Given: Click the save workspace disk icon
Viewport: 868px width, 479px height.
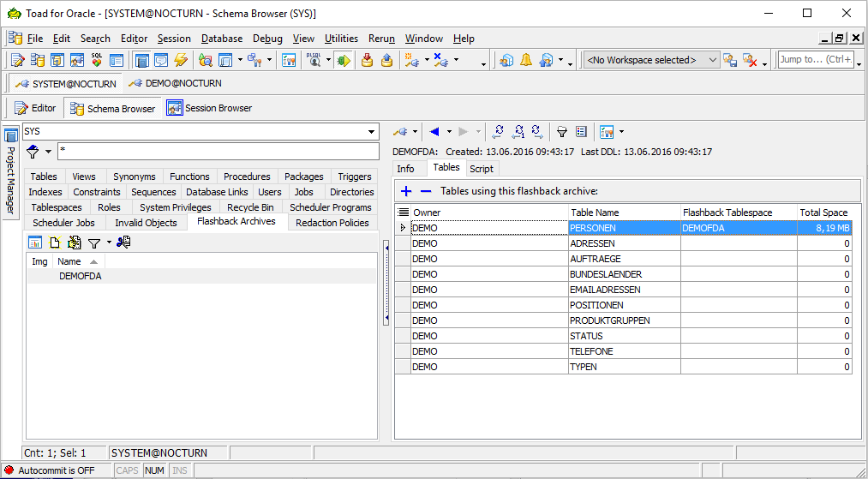Looking at the screenshot, I should (x=730, y=60).
